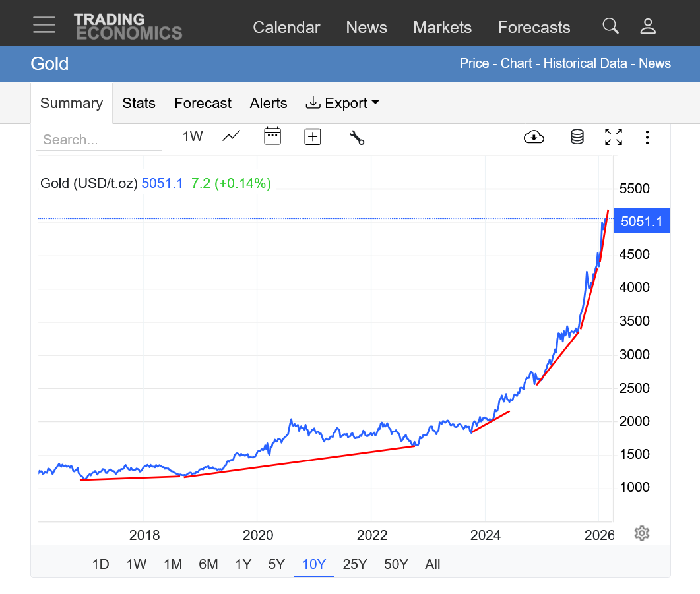Open the hamburger navigation menu
Image resolution: width=700 pixels, height=594 pixels.
pos(44,25)
